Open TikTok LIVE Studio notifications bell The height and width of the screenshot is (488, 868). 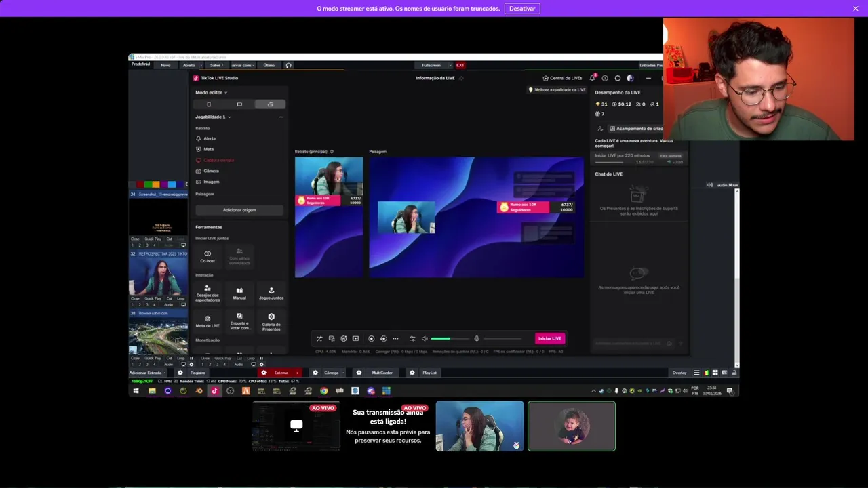click(593, 78)
